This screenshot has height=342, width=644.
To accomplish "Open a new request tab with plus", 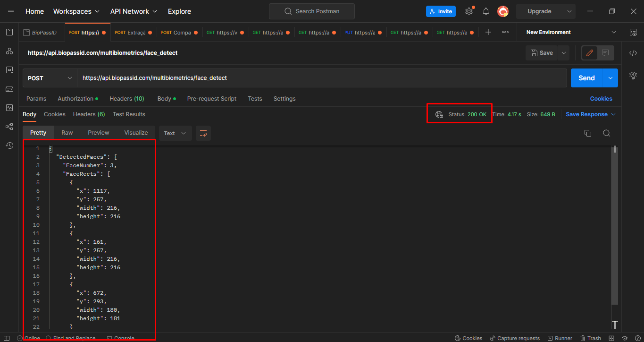I will pos(488,32).
